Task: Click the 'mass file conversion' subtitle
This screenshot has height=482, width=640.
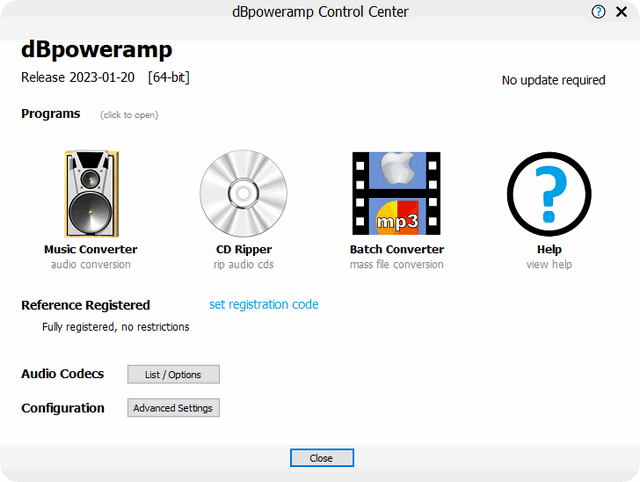Action: coord(396,264)
